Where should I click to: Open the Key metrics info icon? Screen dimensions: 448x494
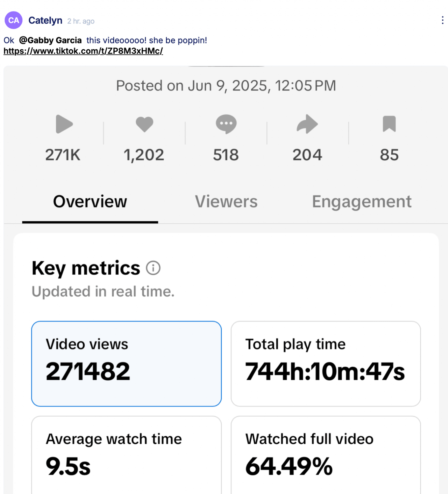tap(153, 268)
